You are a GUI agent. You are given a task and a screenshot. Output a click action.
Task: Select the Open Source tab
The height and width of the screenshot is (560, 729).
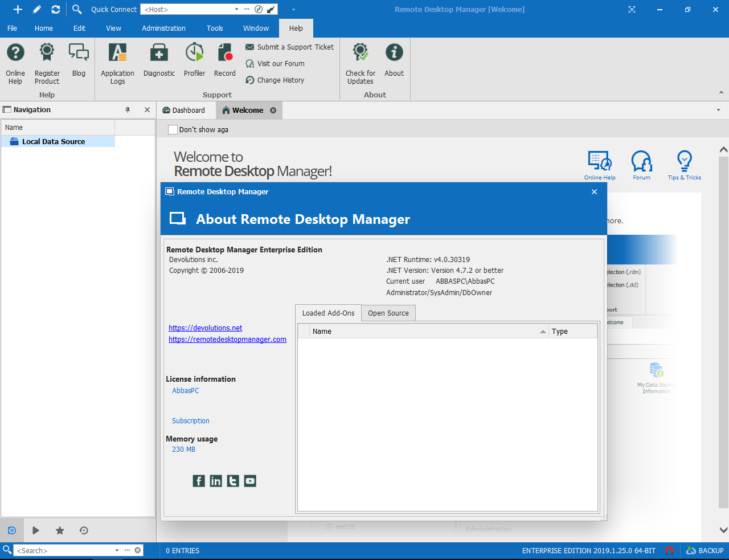388,313
